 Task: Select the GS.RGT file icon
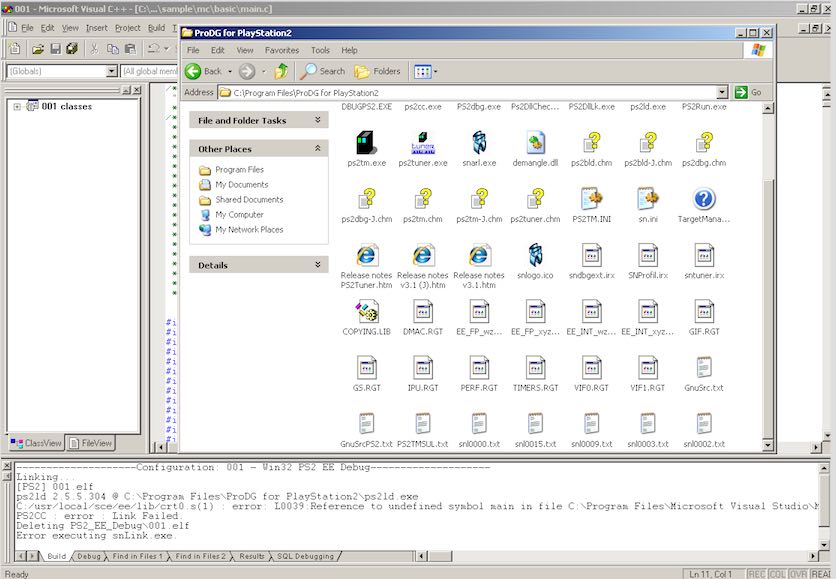click(366, 368)
